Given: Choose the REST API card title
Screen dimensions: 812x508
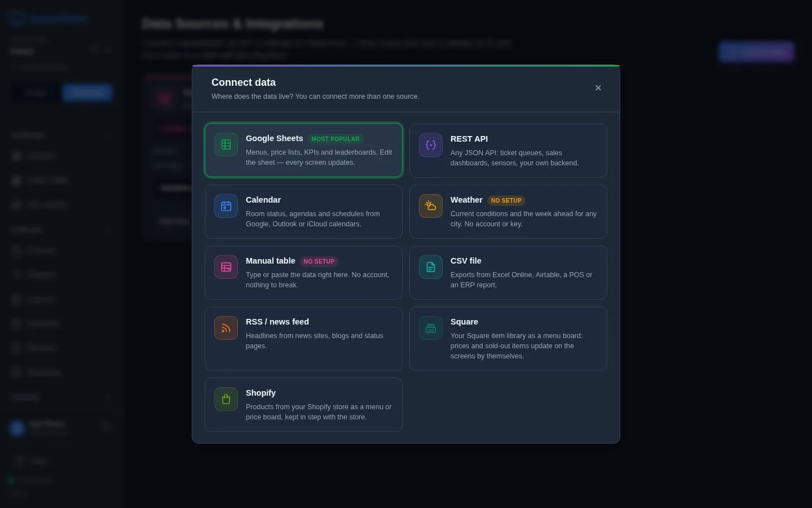Looking at the screenshot, I should [x=469, y=139].
